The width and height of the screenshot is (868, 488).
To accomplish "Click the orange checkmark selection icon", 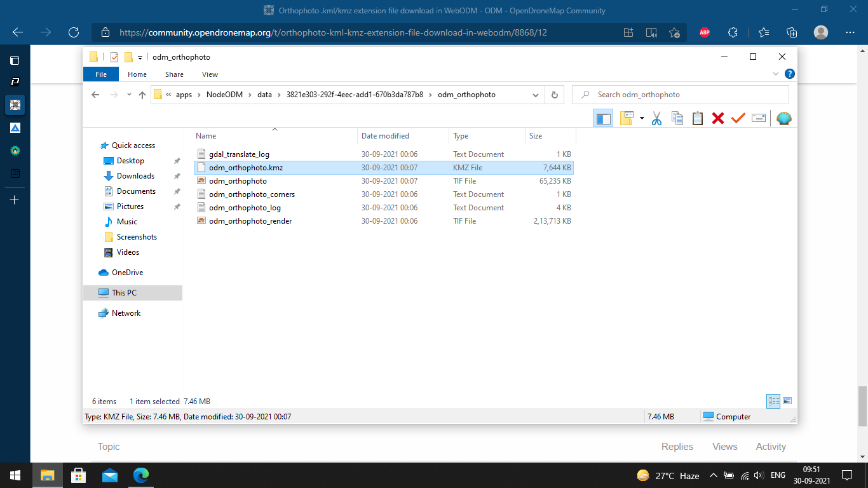I will [x=738, y=118].
